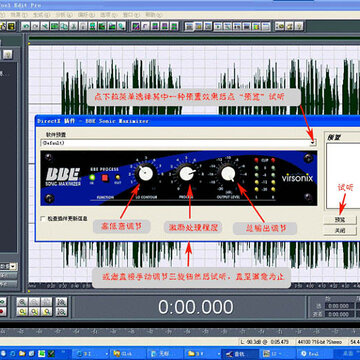
Task: Click the full zoom magnifier icon
Action: coord(62,302)
